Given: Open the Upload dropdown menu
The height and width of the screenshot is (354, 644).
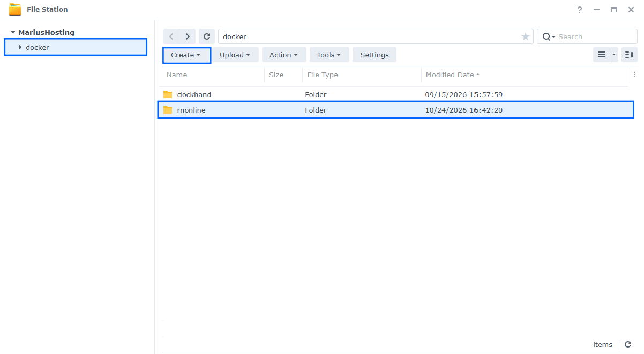Looking at the screenshot, I should [235, 55].
